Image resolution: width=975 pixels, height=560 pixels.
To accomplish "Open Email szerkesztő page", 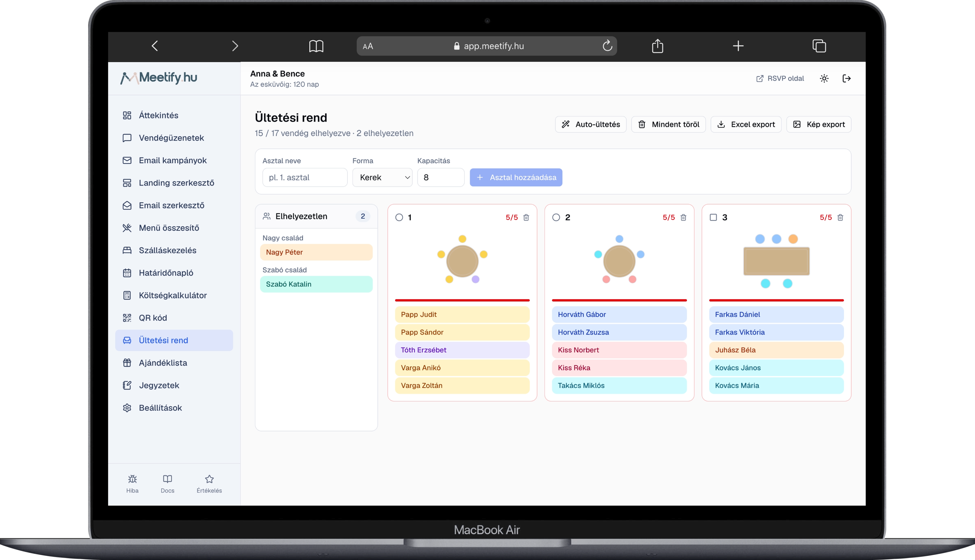I will (174, 205).
